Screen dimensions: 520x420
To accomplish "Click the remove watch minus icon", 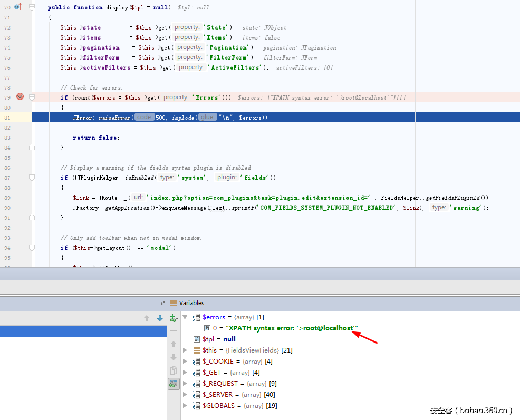I will tap(174, 331).
